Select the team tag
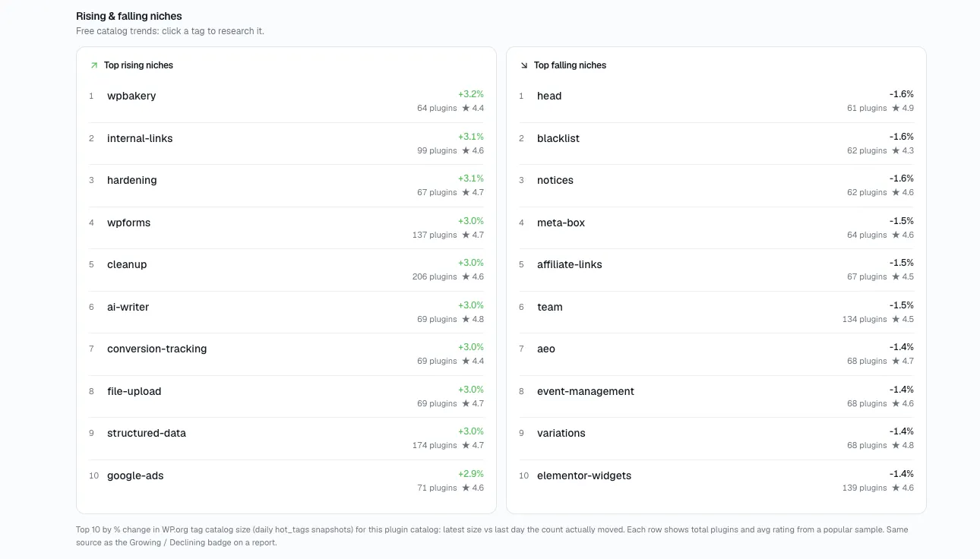The image size is (980, 559). (550, 307)
